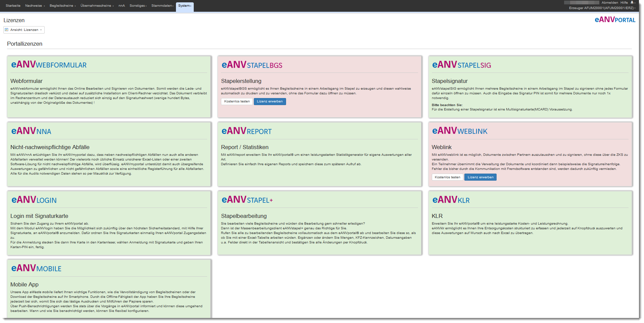
Task: Click Kostenlos testen in the eANVweblink card
Action: 447,177
